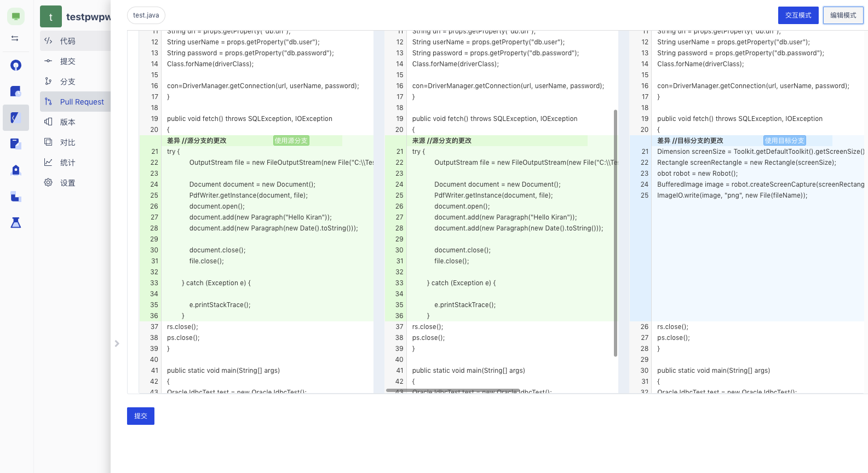Open the 代码 code menu item

[67, 41]
